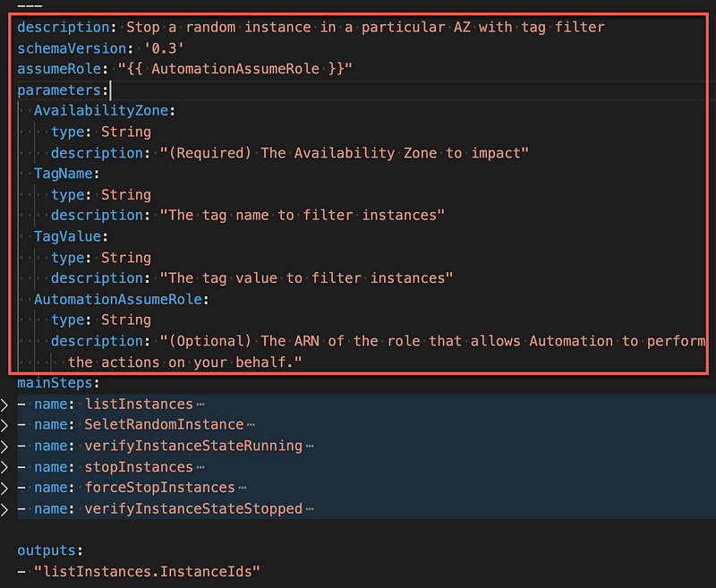Image resolution: width=716 pixels, height=588 pixels.
Task: Click the ellipsis after stopInstances
Action: pos(200,467)
